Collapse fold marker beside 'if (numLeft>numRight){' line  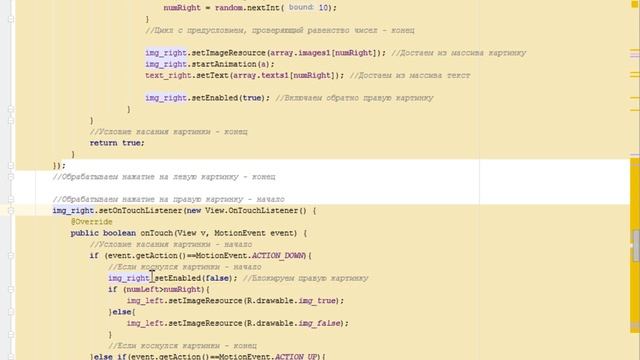tap(11, 289)
